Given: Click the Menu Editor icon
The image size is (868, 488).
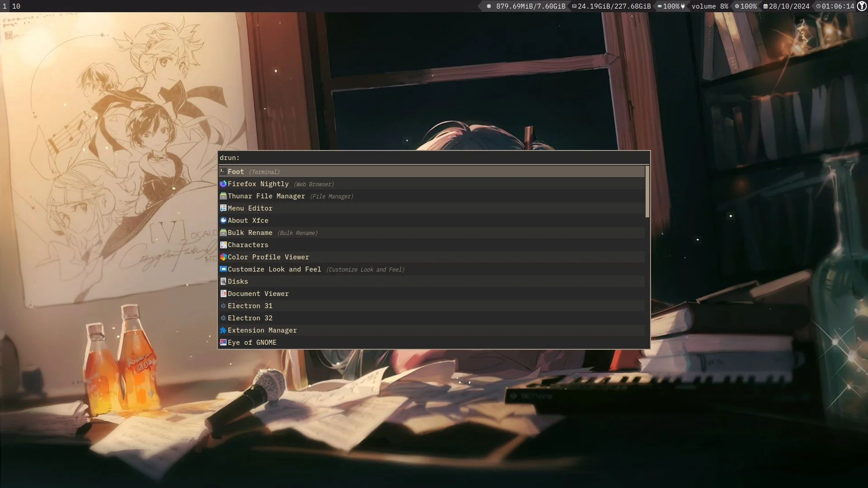Looking at the screenshot, I should click(223, 208).
